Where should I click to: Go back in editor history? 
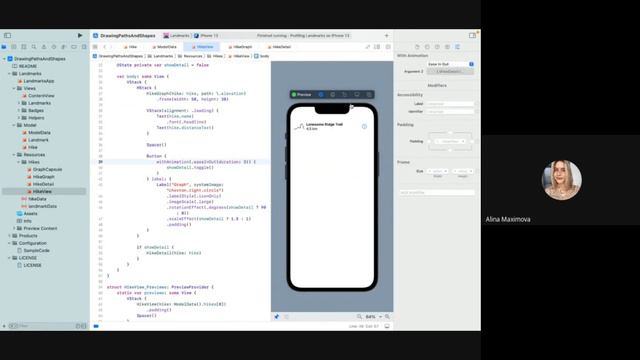point(104,47)
